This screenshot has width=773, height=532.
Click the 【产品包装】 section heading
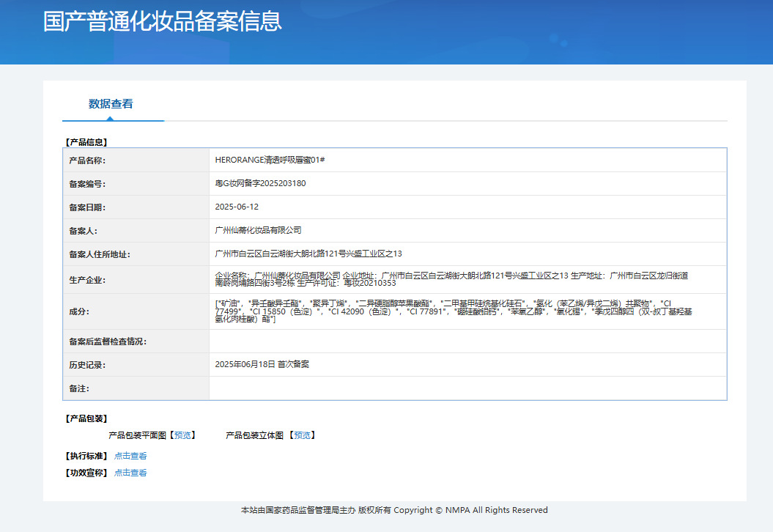pyautogui.click(x=86, y=418)
